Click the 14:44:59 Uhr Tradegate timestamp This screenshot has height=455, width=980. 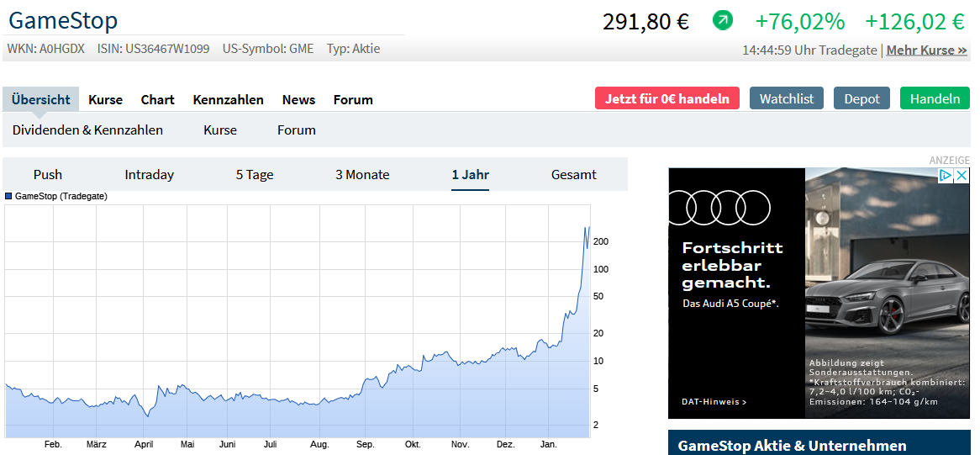(809, 50)
